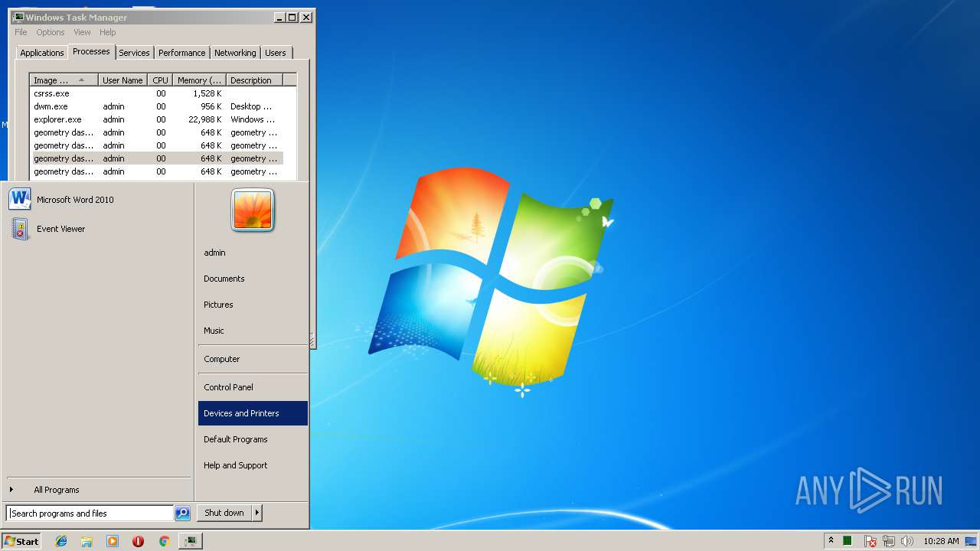The image size is (980, 551).
Task: Open Devices and Printers
Action: pos(253,413)
